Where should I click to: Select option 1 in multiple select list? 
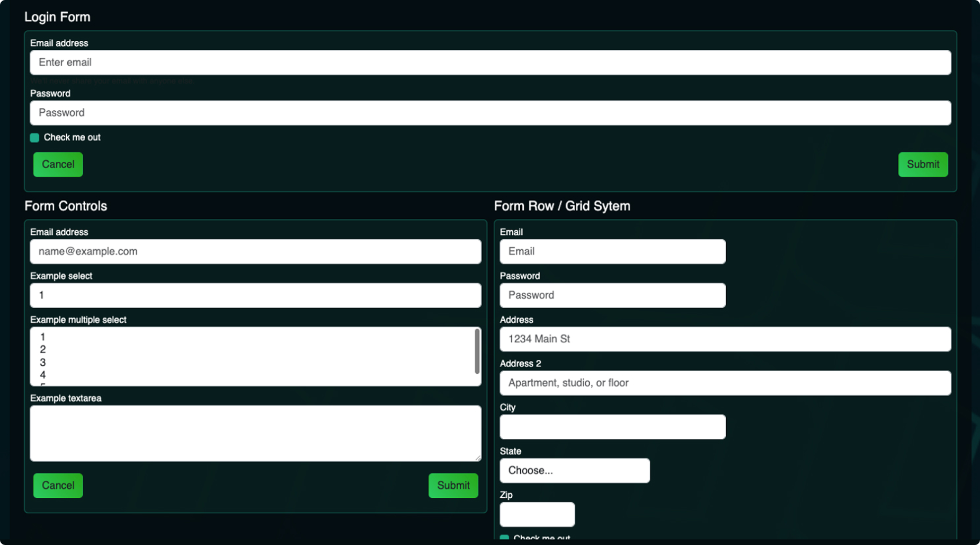coord(42,337)
